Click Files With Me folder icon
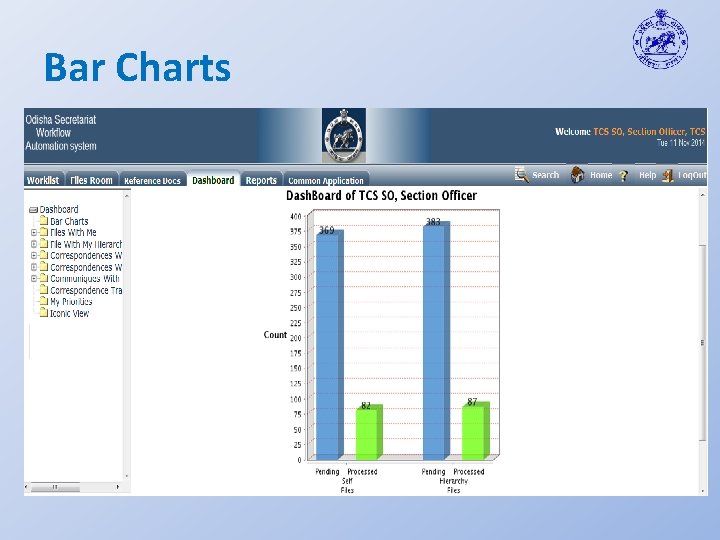The height and width of the screenshot is (540, 720). pos(44,232)
